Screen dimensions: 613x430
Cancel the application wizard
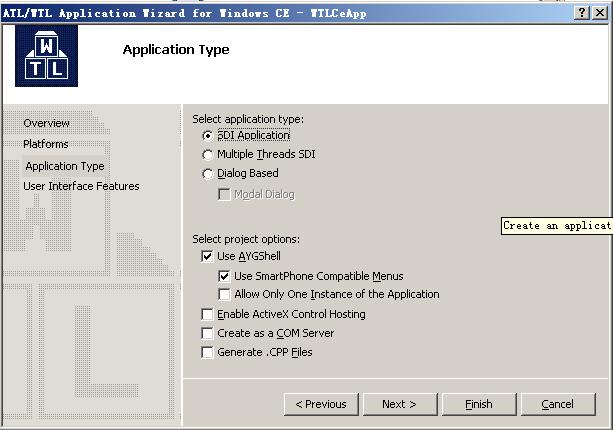tap(558, 404)
